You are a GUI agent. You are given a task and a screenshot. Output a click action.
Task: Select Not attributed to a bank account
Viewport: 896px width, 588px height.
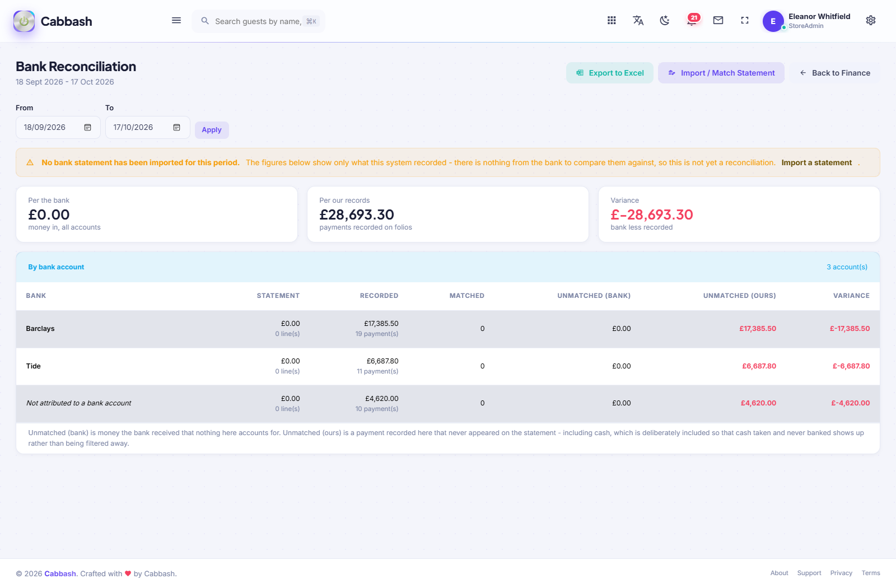tap(79, 403)
